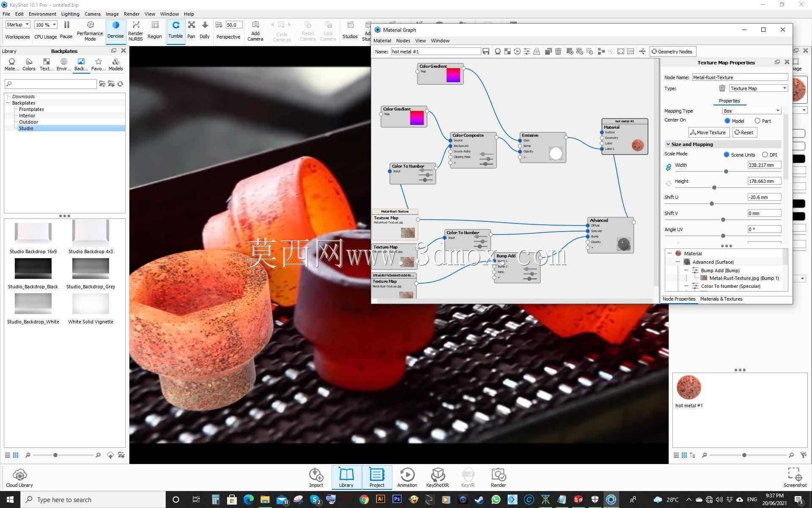The height and width of the screenshot is (508, 812).
Task: Open the Mapping Type Box dropdown
Action: tap(752, 111)
